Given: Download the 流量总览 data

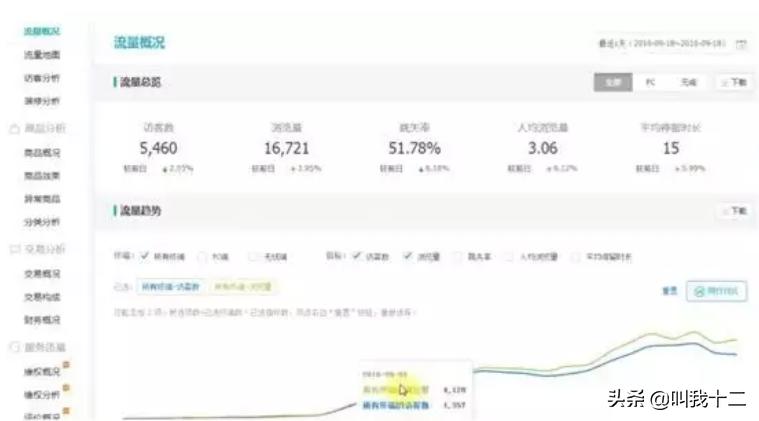Looking at the screenshot, I should coord(734,82).
